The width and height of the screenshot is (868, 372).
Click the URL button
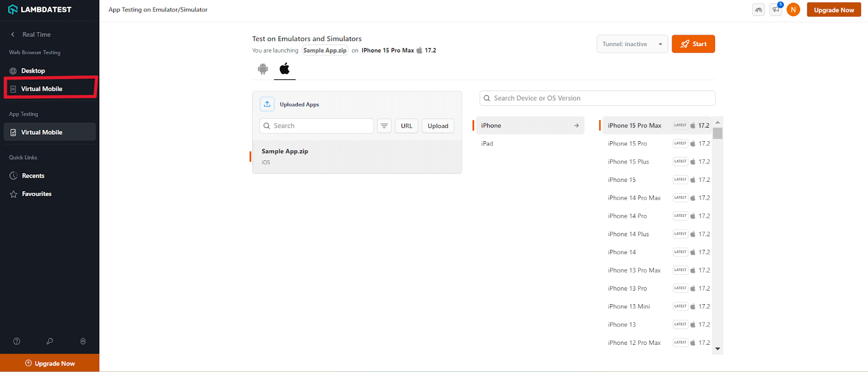(406, 125)
